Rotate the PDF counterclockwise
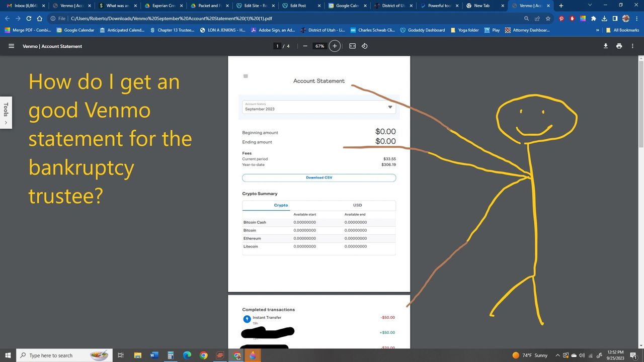The height and width of the screenshot is (362, 644). click(x=365, y=46)
